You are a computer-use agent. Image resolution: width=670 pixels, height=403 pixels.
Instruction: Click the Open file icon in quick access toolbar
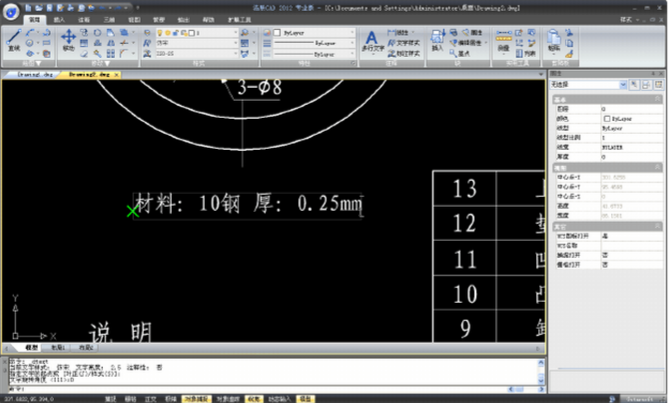(38, 8)
